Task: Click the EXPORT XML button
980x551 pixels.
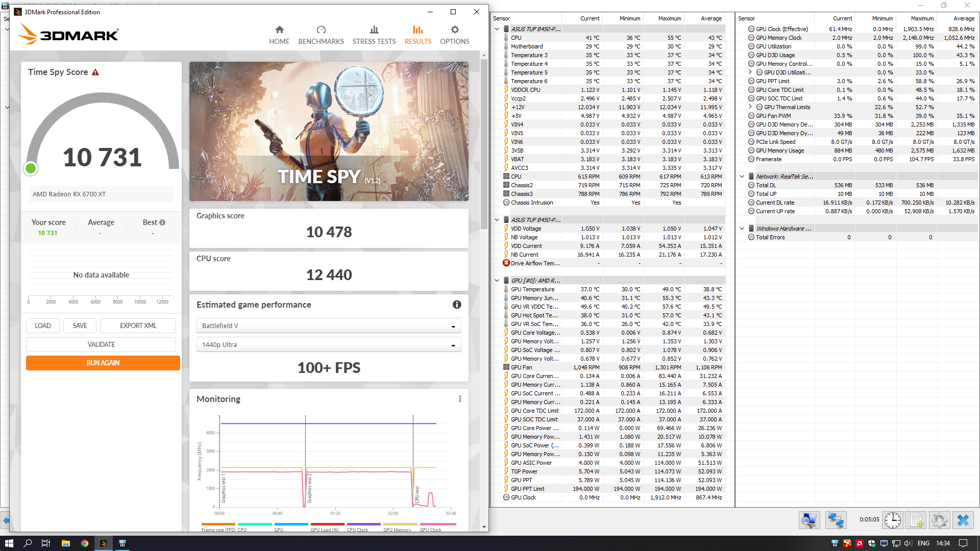Action: [x=138, y=325]
